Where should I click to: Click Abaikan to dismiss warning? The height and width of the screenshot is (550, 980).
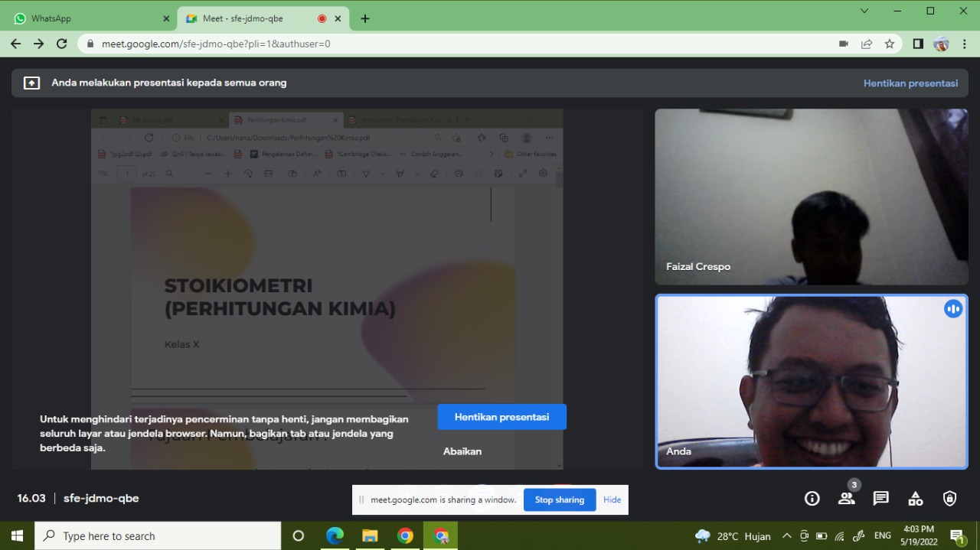tap(462, 451)
